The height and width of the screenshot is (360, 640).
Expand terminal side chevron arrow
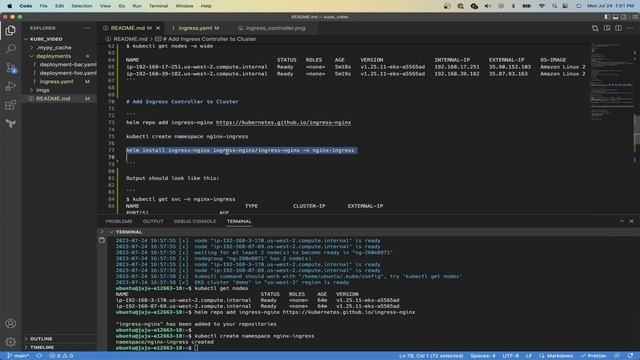pyautogui.click(x=102, y=231)
